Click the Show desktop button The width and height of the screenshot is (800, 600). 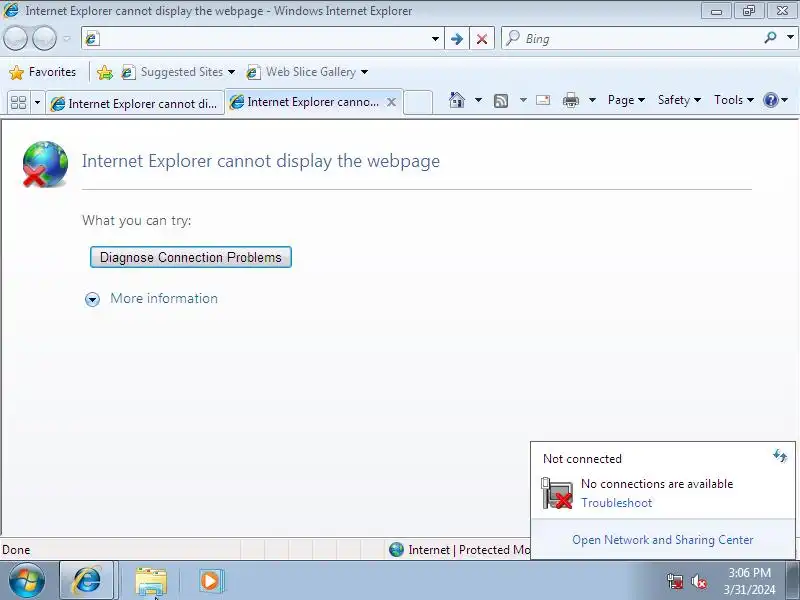click(793, 581)
